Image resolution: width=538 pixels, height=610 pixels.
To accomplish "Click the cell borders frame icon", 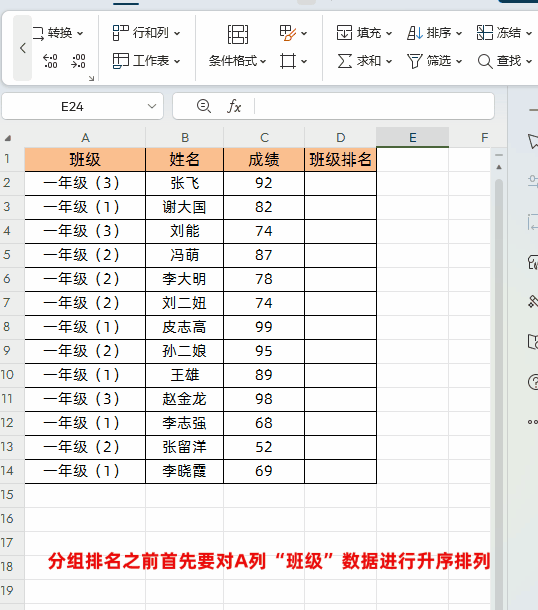I will click(x=288, y=61).
